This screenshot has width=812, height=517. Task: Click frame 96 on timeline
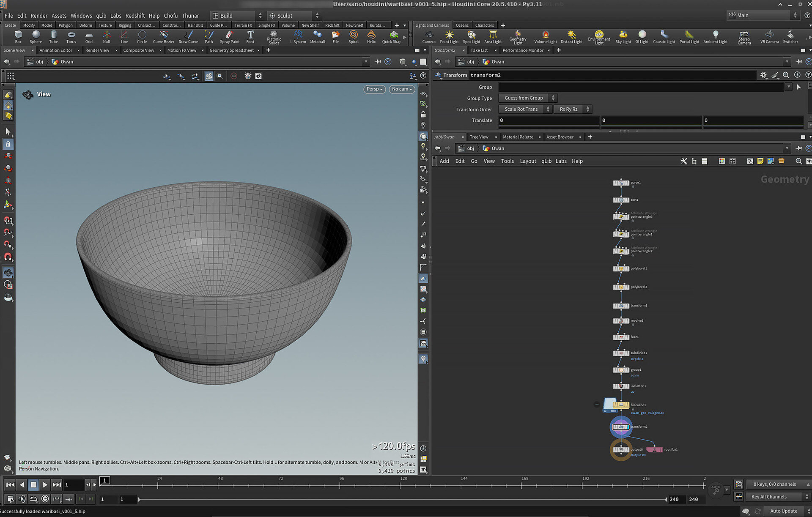pos(340,485)
